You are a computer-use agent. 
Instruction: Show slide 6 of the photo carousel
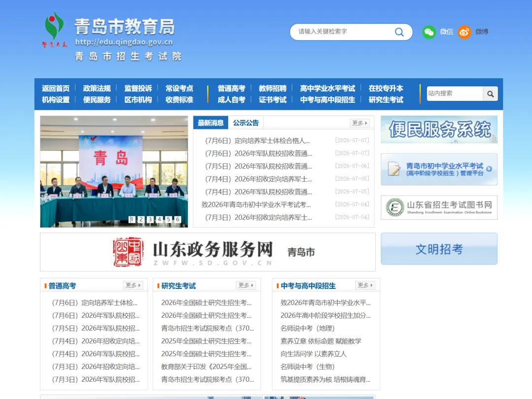[x=177, y=219]
